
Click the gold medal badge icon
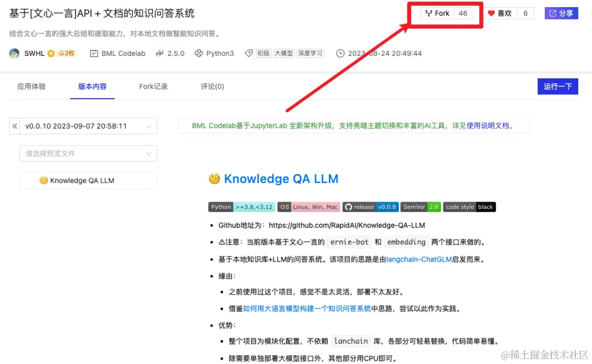51,53
